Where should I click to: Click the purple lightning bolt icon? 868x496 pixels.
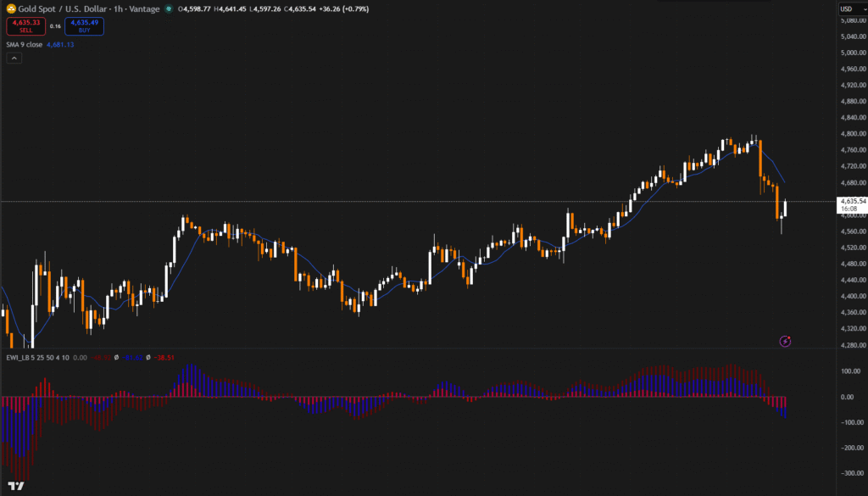[785, 342]
